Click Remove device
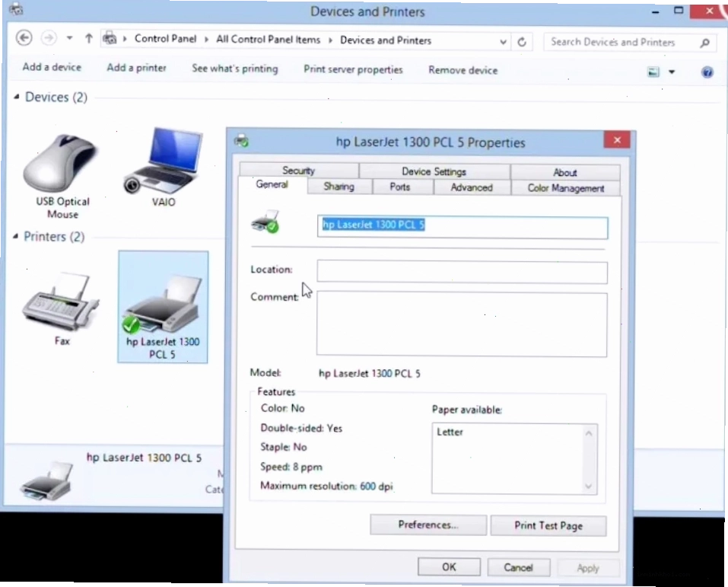This screenshot has width=728, height=587. pyautogui.click(x=463, y=70)
